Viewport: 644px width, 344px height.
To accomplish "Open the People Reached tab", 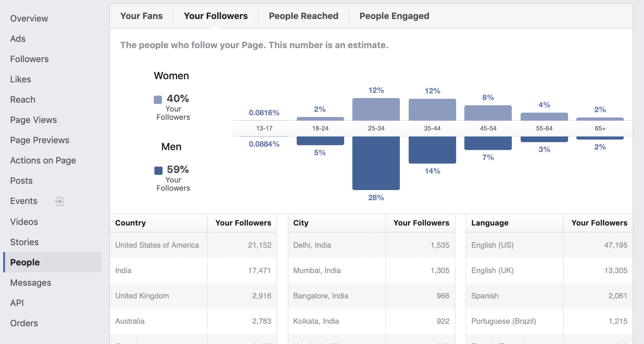I will [303, 16].
